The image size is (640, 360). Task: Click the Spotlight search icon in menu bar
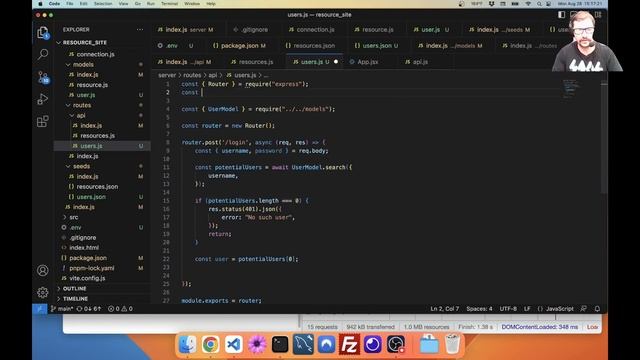(539, 4)
